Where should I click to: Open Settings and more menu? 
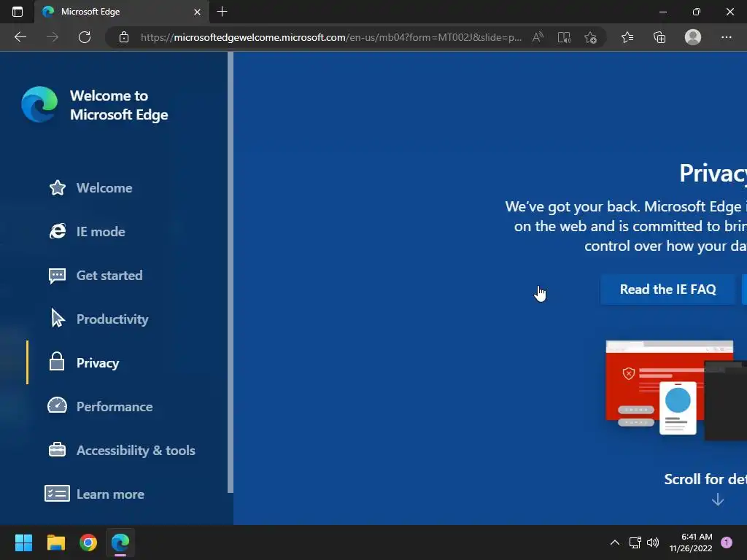pyautogui.click(x=726, y=37)
